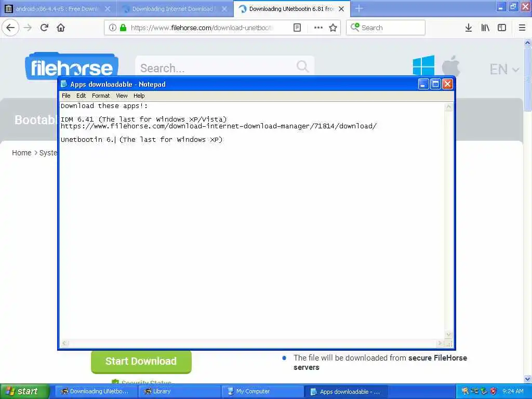Click browser page scrollbar up arrow

pos(527,43)
